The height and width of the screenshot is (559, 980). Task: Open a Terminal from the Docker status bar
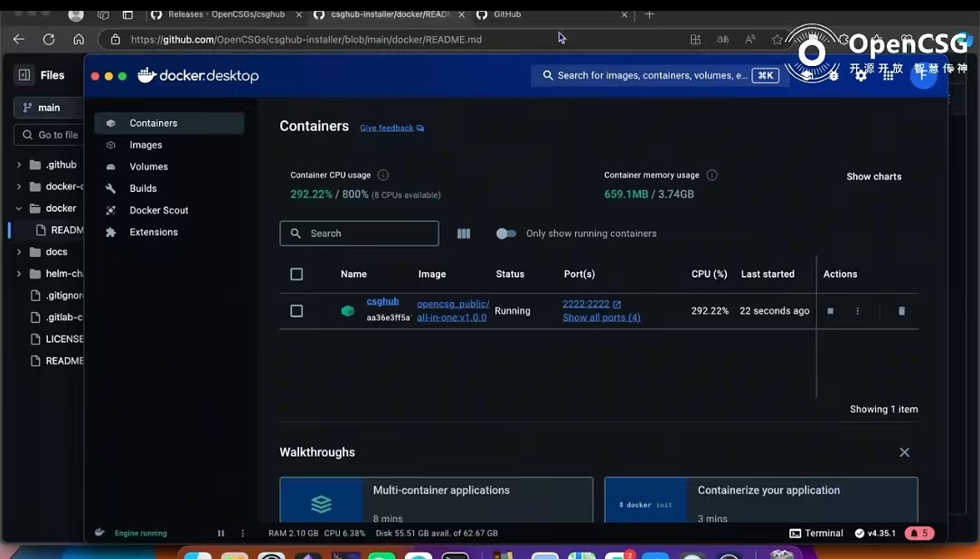pos(815,533)
